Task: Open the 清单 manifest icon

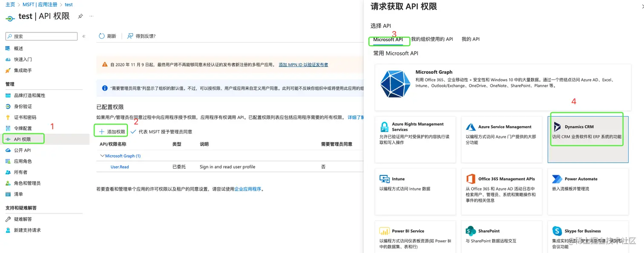Action: (x=8, y=194)
